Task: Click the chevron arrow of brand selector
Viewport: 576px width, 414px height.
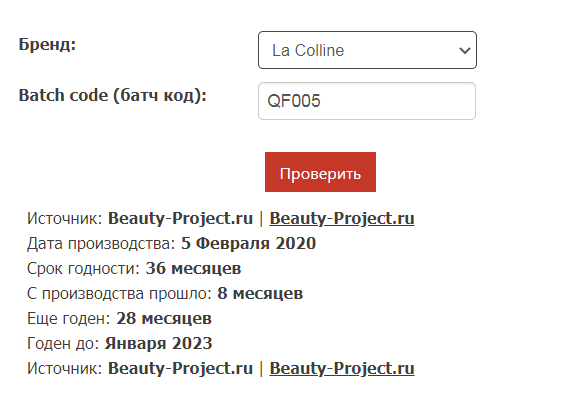Action: click(x=465, y=50)
